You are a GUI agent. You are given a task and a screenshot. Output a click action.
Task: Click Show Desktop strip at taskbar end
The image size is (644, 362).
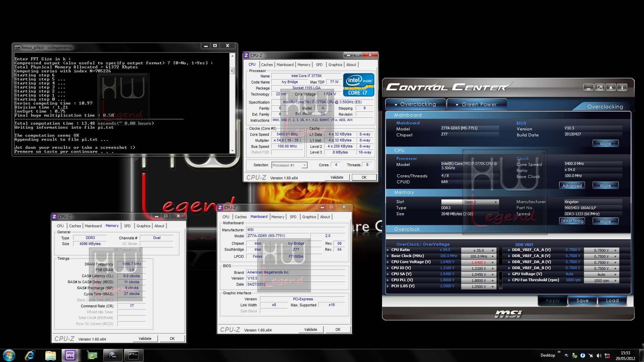click(x=641, y=355)
